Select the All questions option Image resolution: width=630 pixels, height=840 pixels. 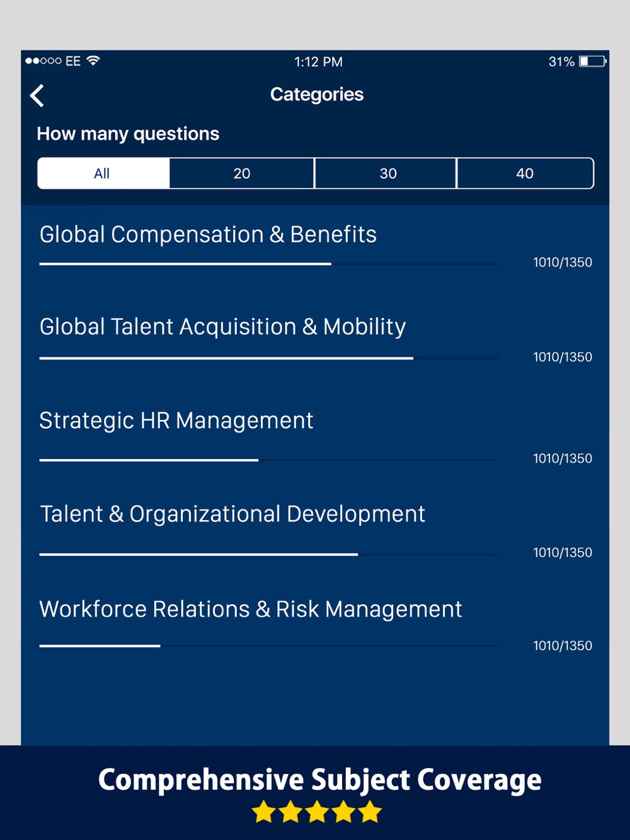click(103, 173)
